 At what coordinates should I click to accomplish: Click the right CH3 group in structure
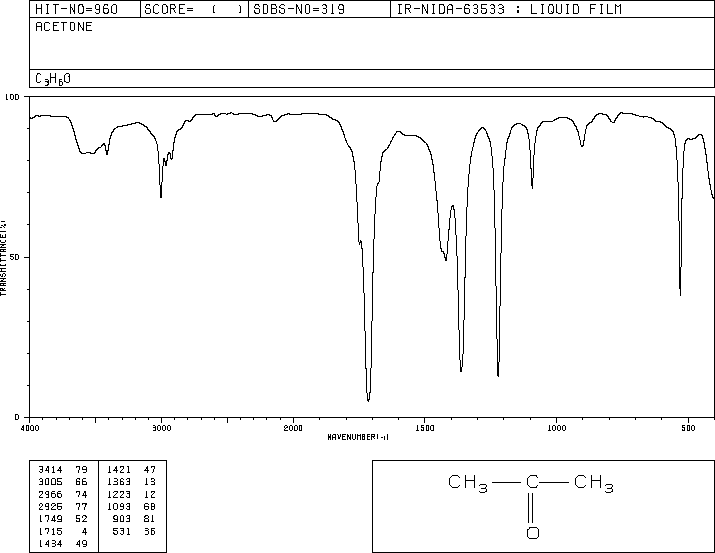click(x=594, y=483)
